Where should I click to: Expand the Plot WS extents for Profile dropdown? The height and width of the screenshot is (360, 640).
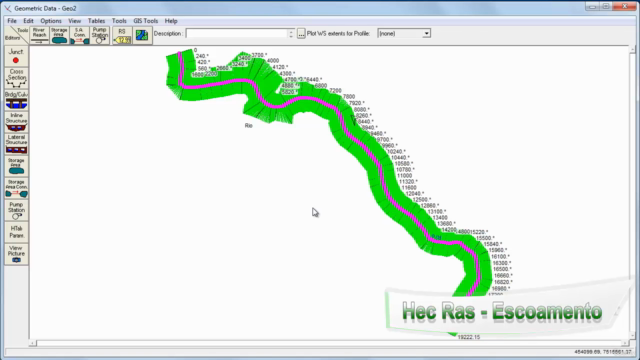pyautogui.click(x=426, y=33)
